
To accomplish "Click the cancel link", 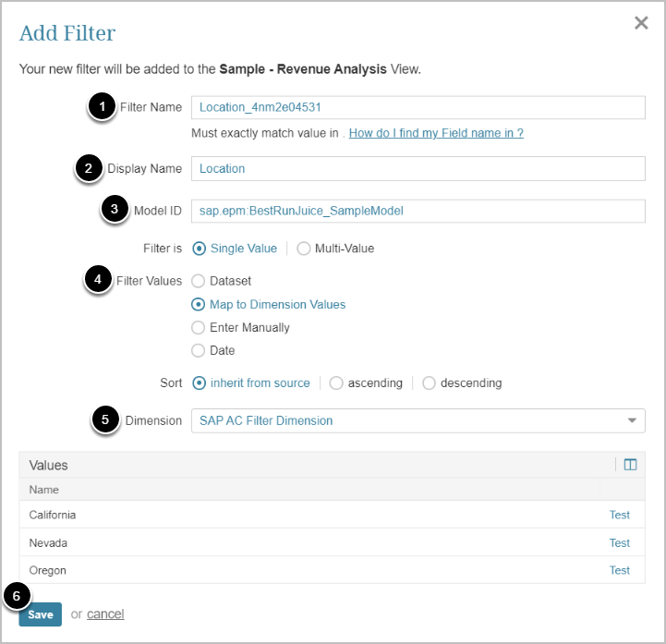I will click(x=105, y=614).
